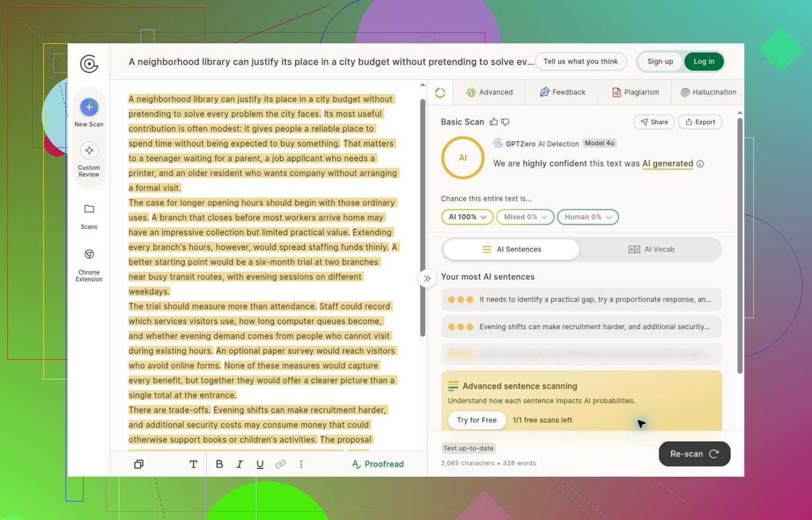Click the info icon beside AI generated
Screen dimensions: 812x520
click(x=700, y=164)
